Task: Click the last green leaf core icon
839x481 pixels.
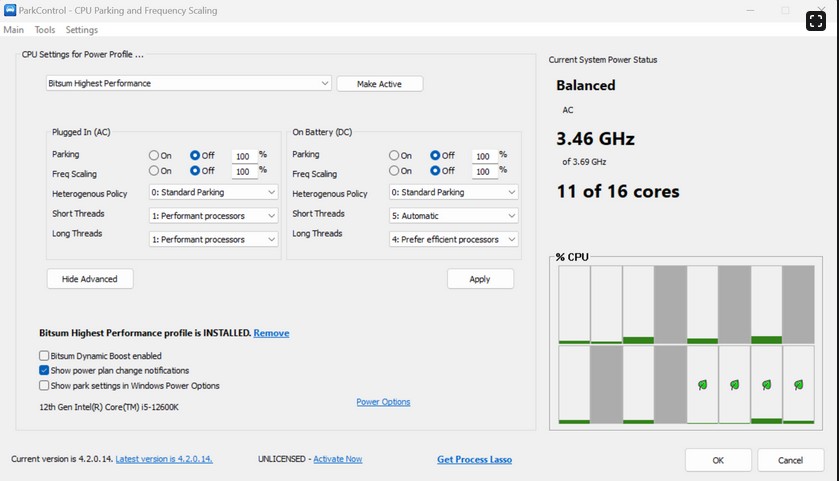Action: coord(798,384)
